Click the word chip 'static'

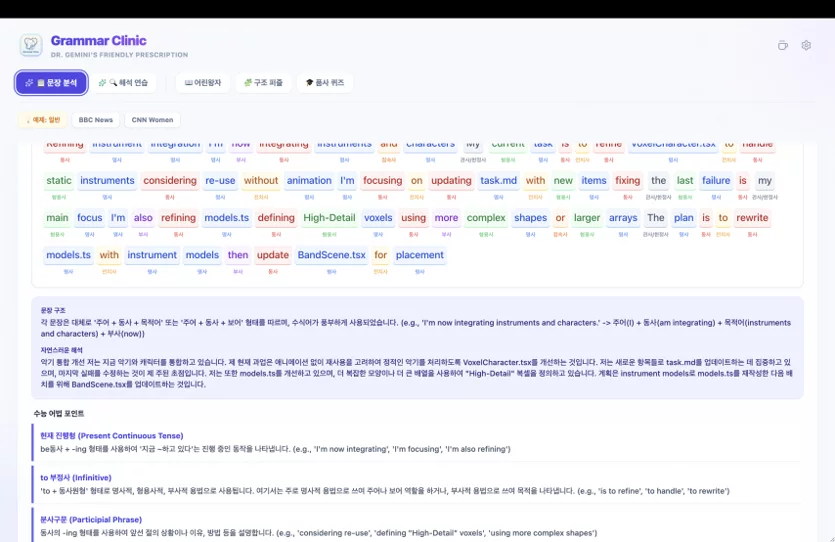point(59,180)
